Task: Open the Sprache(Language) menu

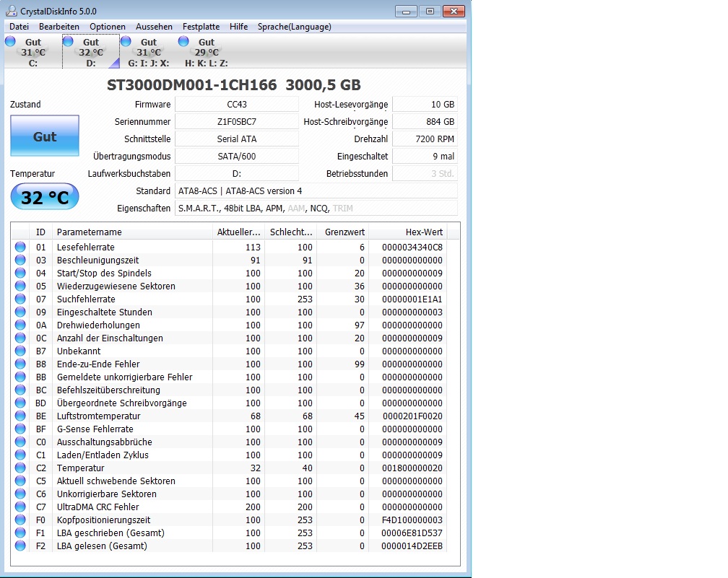Action: pos(295,27)
